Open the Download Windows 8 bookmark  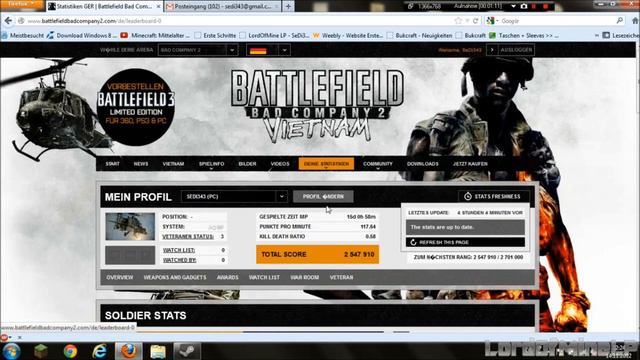[x=82, y=36]
